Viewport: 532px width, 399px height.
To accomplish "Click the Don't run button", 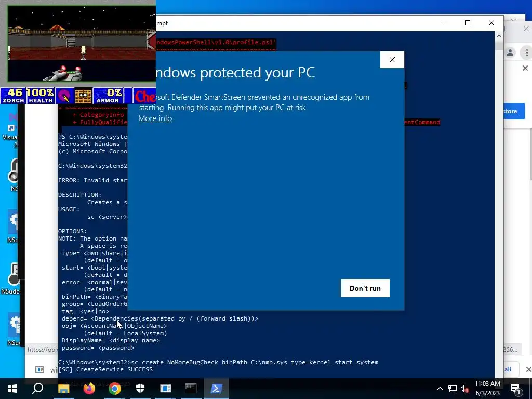I will [365, 288].
